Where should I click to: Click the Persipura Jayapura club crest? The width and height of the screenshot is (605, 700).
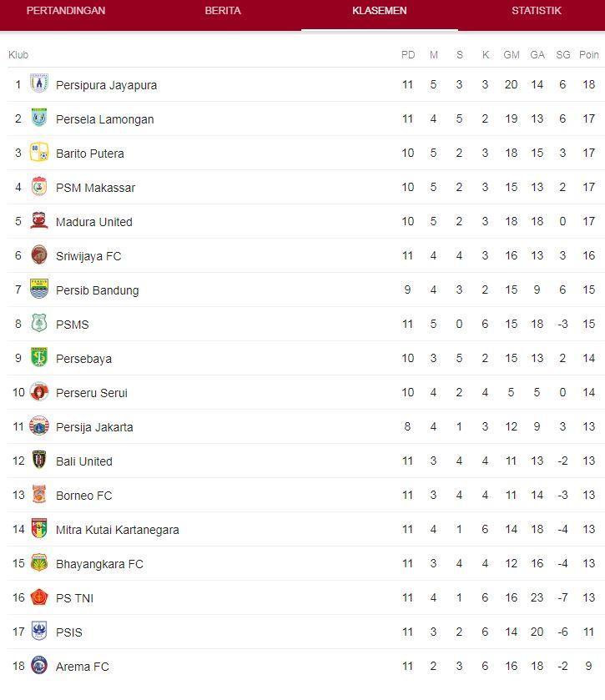(x=39, y=84)
